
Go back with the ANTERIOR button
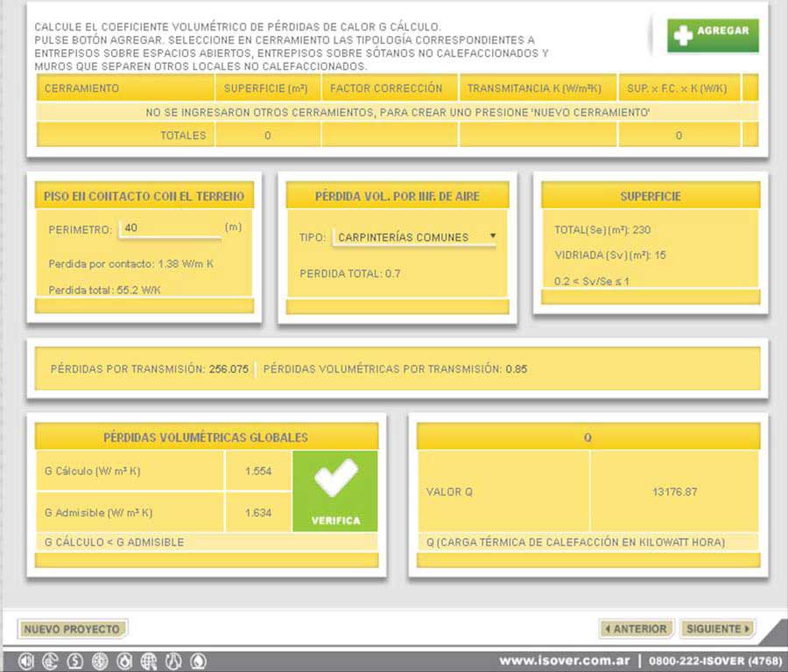pos(637,629)
